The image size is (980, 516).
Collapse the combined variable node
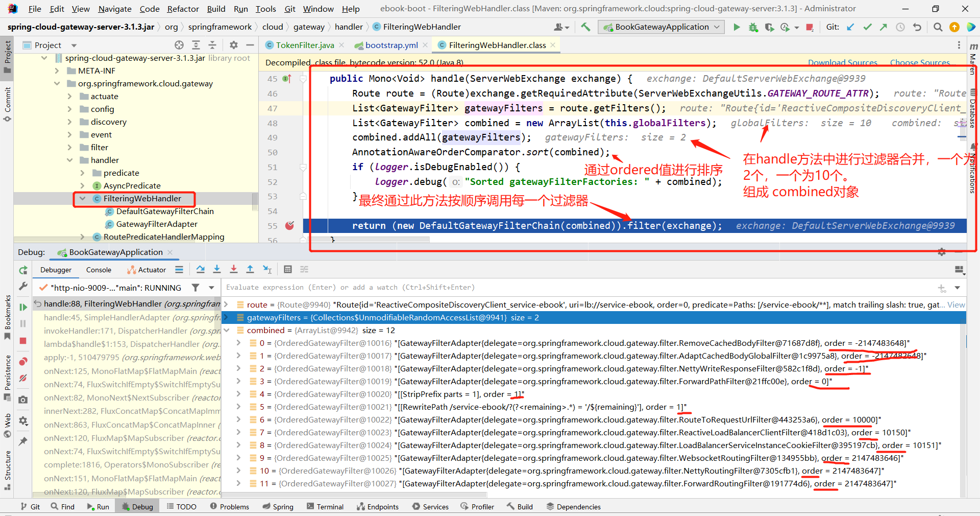click(x=226, y=330)
